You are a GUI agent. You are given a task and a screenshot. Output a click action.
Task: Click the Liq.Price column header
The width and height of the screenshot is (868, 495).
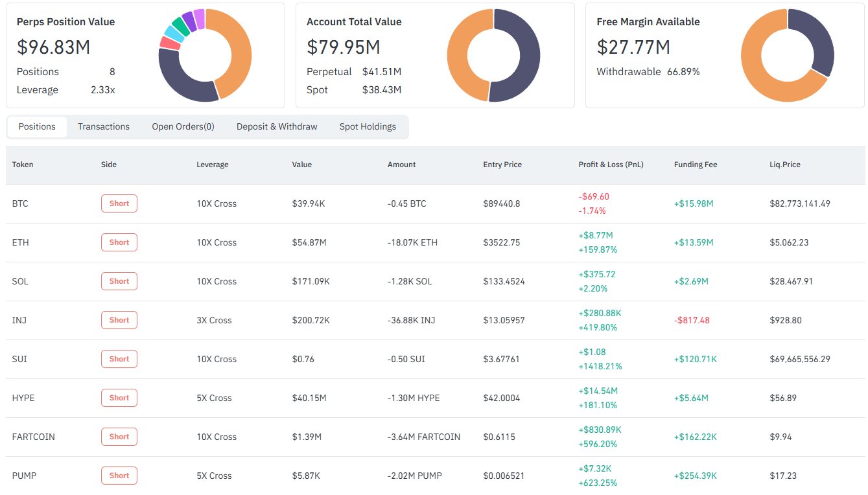(x=784, y=165)
